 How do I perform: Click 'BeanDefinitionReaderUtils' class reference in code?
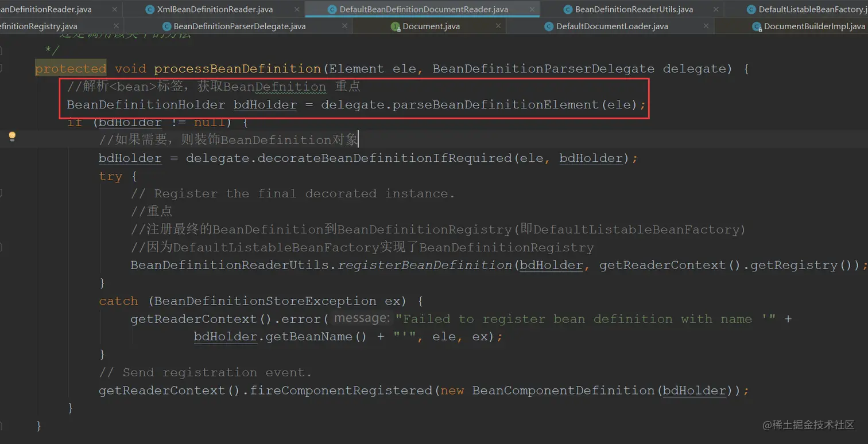click(230, 265)
